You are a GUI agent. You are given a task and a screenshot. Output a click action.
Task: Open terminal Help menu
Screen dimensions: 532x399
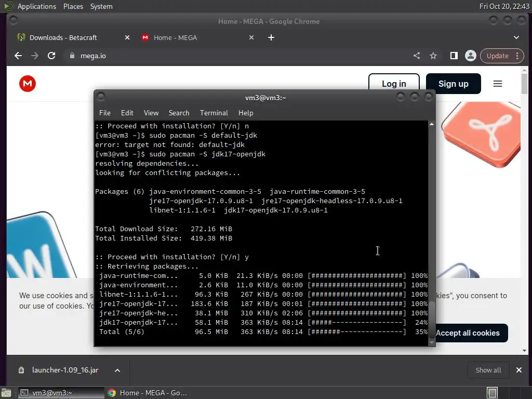(x=246, y=113)
